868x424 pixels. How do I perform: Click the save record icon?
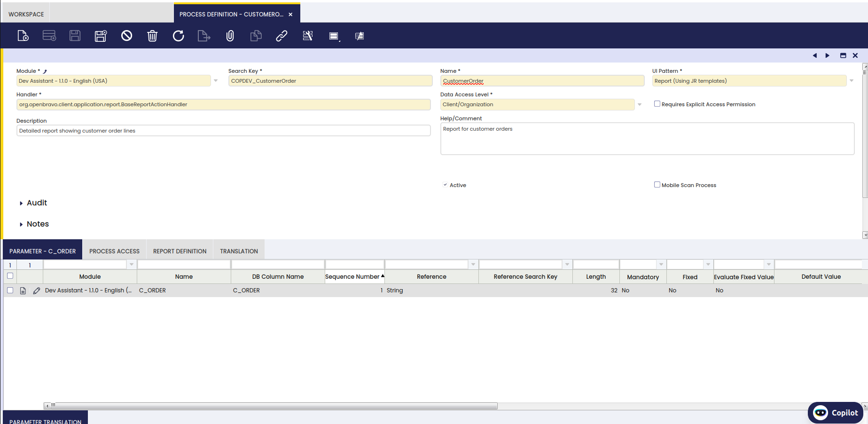[x=75, y=36]
